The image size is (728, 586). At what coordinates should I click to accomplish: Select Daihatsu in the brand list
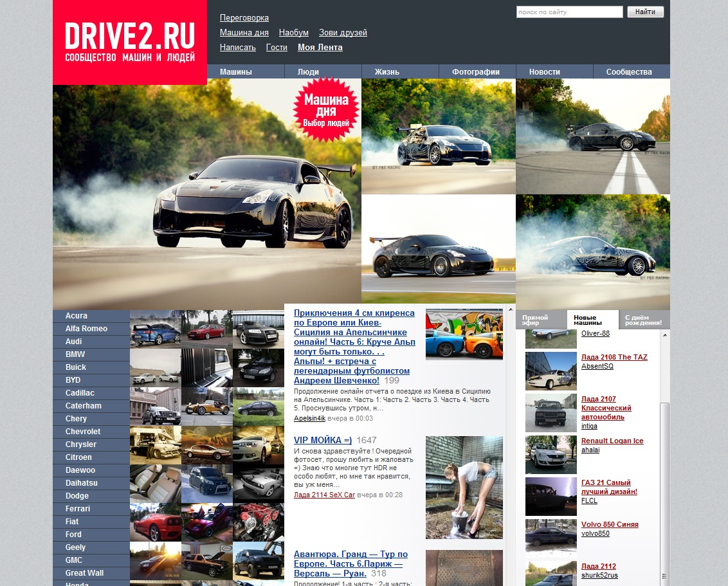tap(91, 483)
